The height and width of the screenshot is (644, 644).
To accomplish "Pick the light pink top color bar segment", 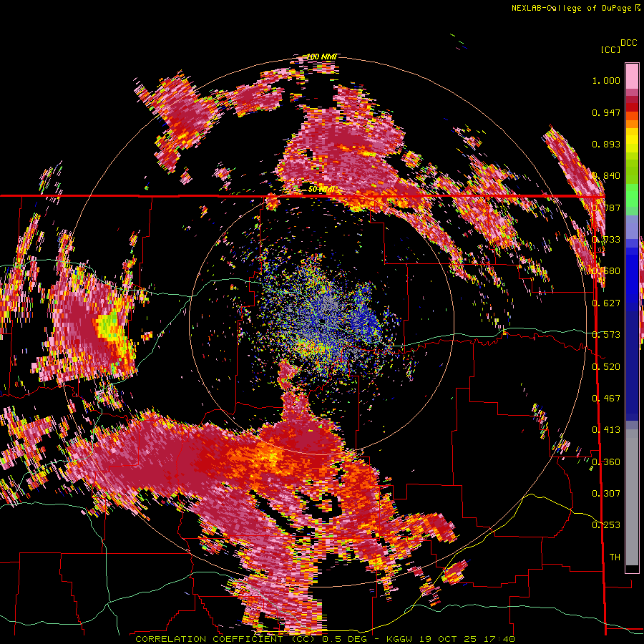I will click(632, 76).
